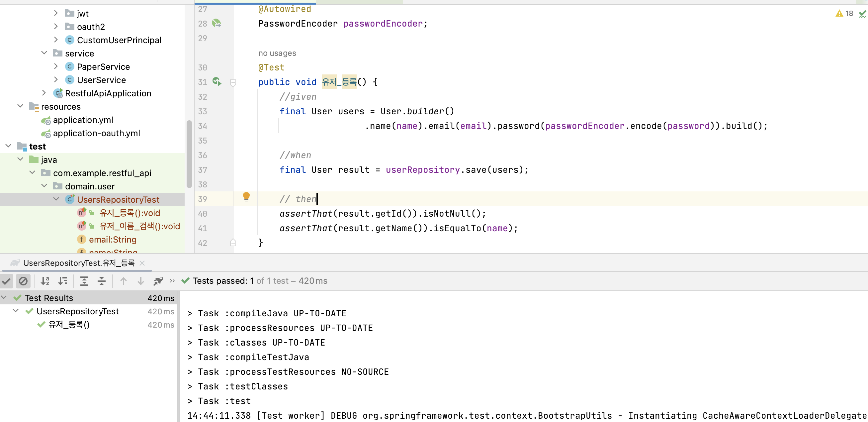Click the more toolbar actions double chevron

click(172, 281)
